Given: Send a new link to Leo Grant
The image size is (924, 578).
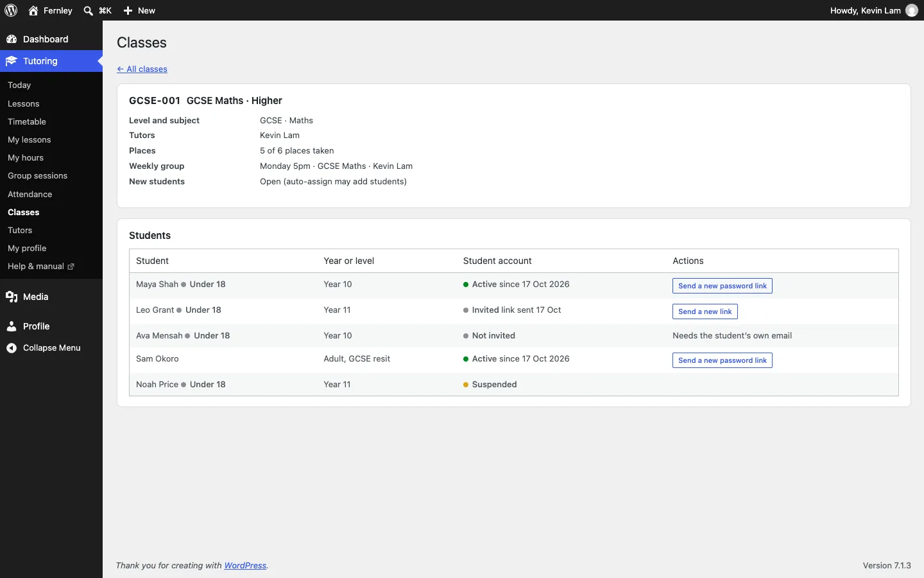Looking at the screenshot, I should [705, 311].
